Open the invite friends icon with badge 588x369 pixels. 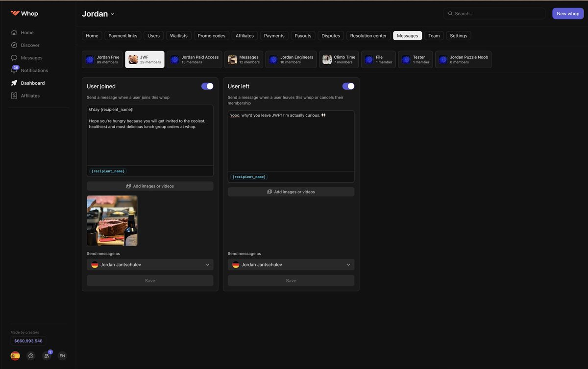45,355
